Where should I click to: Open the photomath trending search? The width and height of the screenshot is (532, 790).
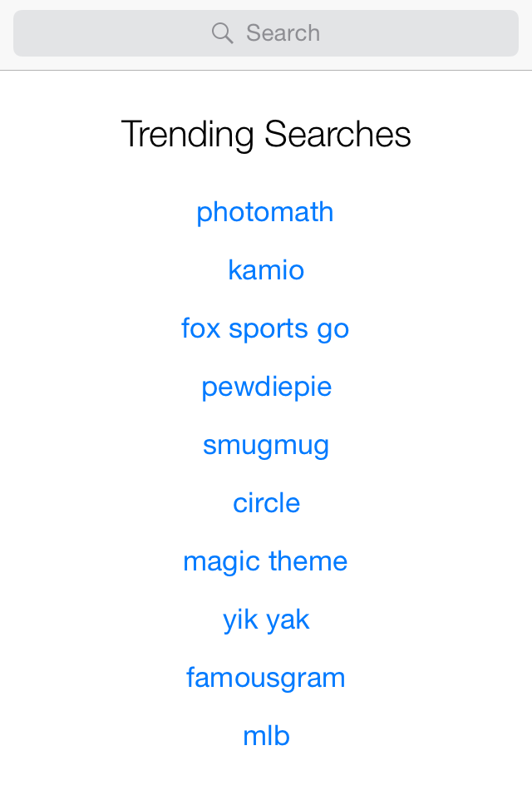pyautogui.click(x=265, y=212)
